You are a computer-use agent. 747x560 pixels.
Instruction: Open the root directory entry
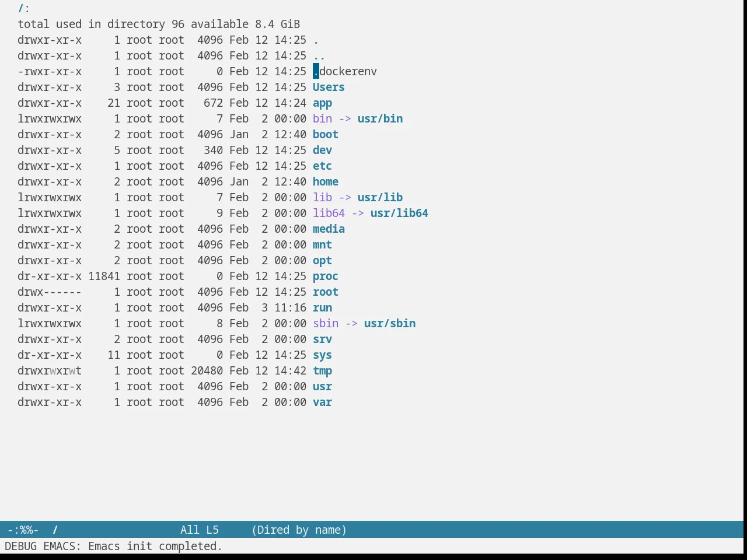tap(326, 292)
